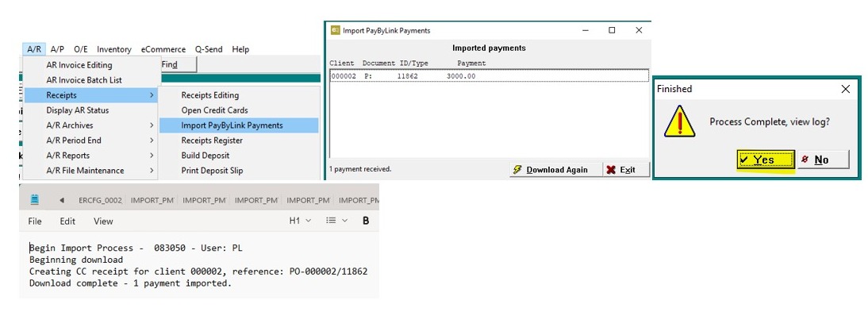
Task: Click Yes to view the log
Action: pos(766,160)
